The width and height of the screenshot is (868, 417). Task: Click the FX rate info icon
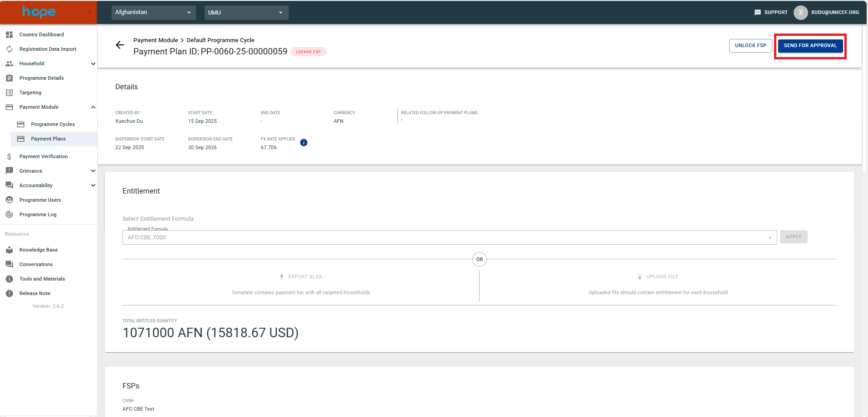(x=304, y=143)
